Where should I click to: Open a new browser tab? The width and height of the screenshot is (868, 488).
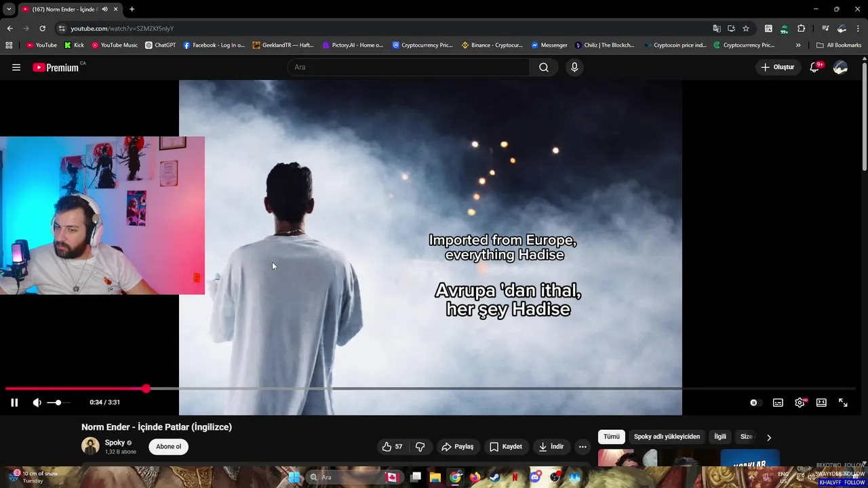point(132,9)
